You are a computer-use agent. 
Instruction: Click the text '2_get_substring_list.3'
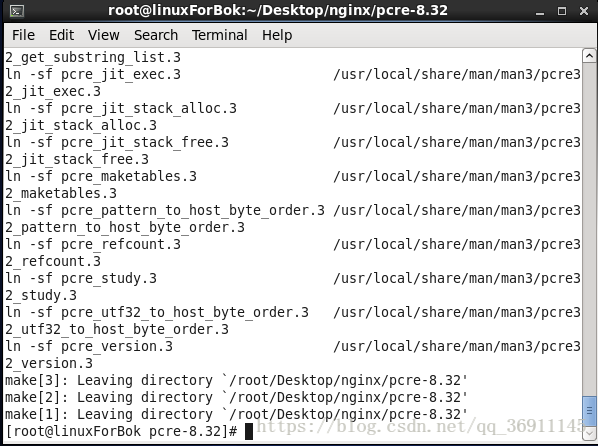tap(93, 58)
